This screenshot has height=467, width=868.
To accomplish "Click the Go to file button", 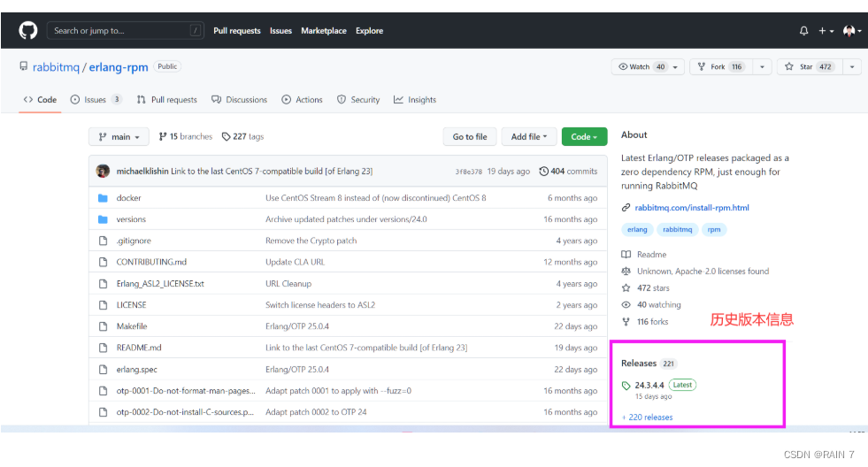I will [x=470, y=137].
